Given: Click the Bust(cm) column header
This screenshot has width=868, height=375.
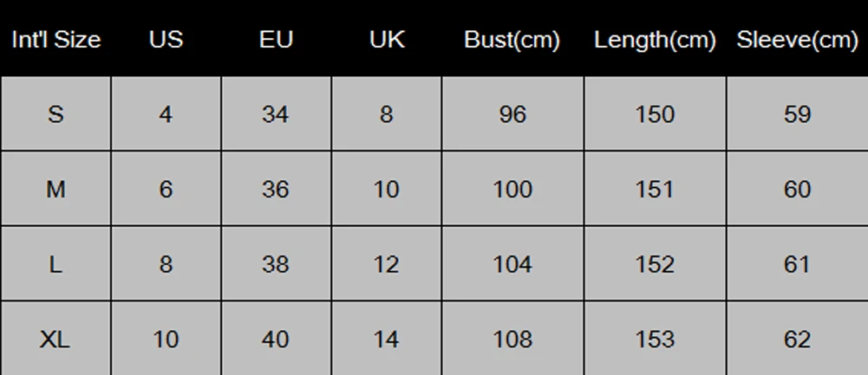Looking at the screenshot, I should coord(512,39).
